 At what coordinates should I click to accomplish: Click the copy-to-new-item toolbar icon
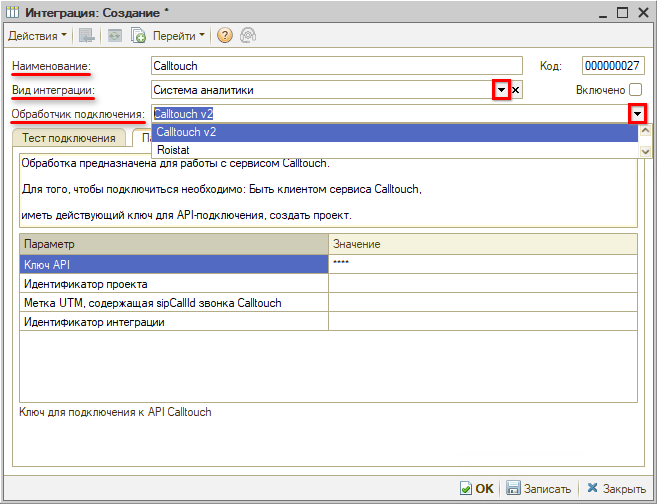(x=138, y=36)
